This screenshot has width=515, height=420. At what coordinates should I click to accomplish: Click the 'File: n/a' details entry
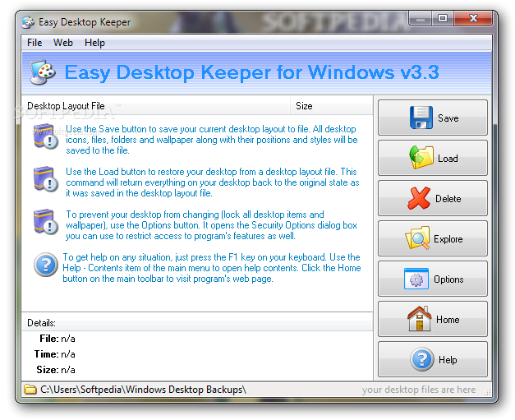(57, 339)
